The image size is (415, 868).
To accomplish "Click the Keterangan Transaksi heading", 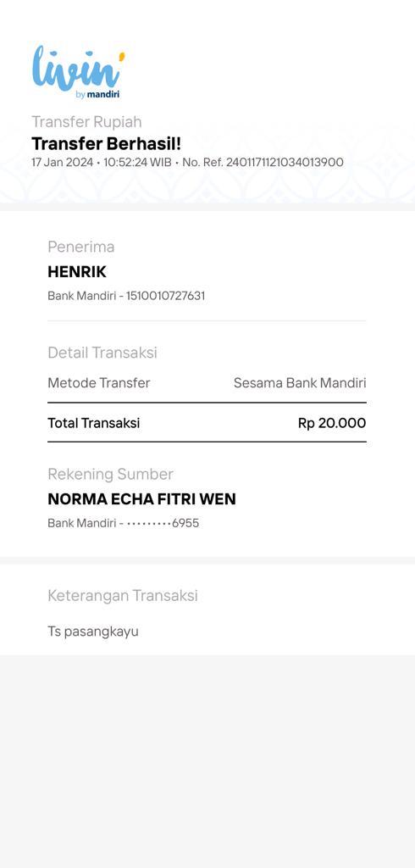I will [x=123, y=596].
